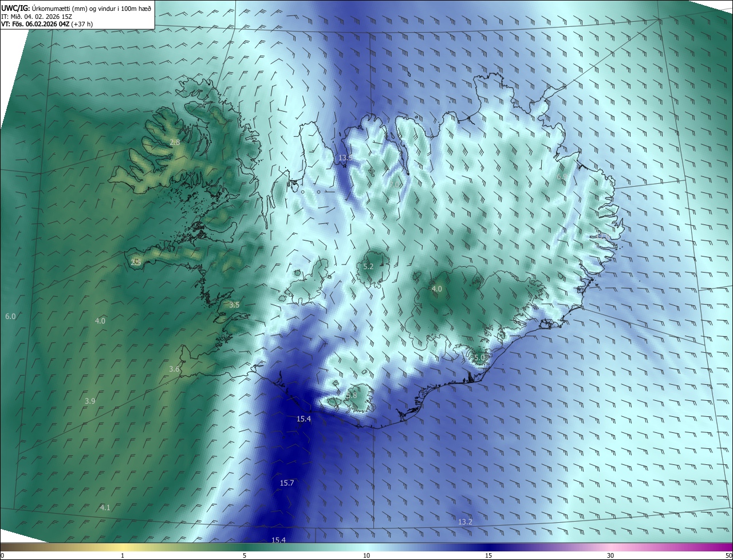This screenshot has width=733, height=560.
Task: Click the 2.8 value over the Westfjords
Action: tap(175, 142)
